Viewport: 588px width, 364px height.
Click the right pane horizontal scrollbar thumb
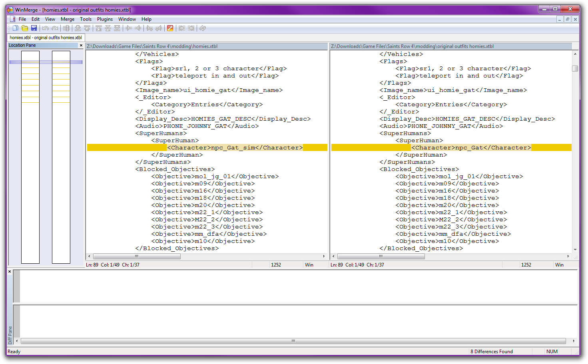point(381,256)
